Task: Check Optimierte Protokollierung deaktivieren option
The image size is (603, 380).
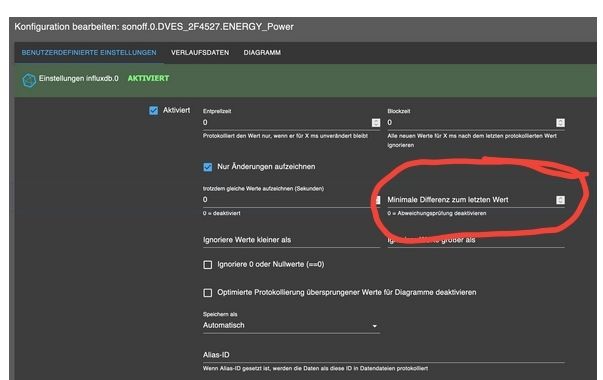Action: coord(208,293)
